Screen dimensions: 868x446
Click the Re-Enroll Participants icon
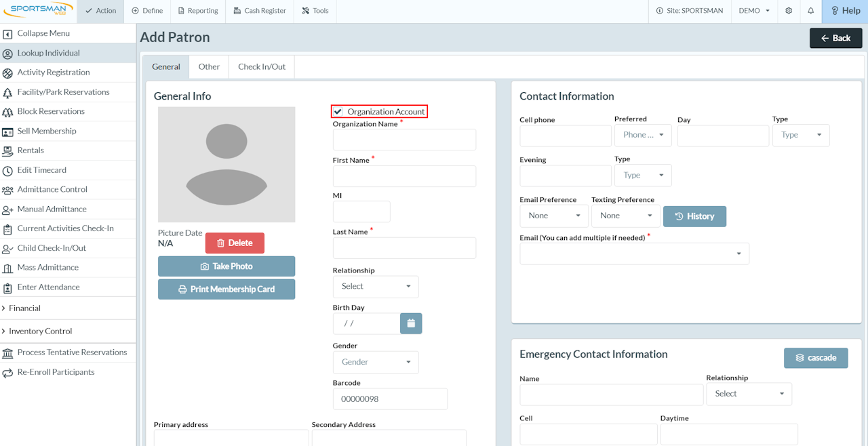coord(7,373)
